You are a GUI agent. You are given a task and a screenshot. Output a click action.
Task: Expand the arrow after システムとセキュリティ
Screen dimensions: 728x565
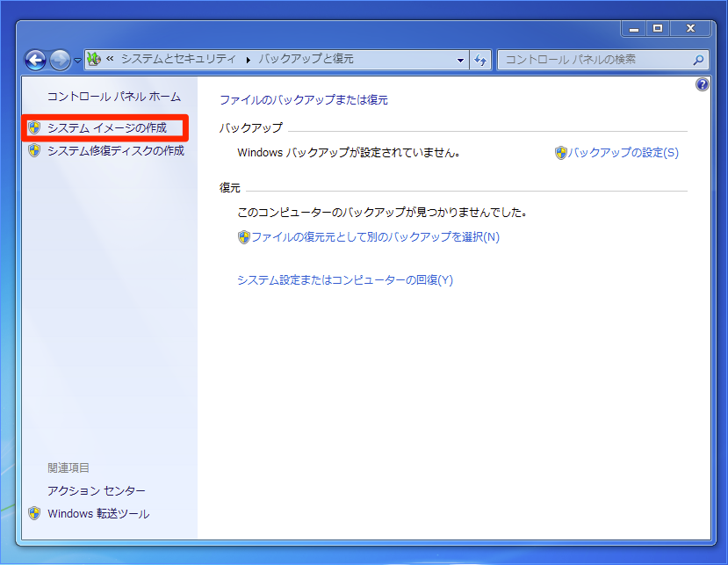[x=249, y=60]
